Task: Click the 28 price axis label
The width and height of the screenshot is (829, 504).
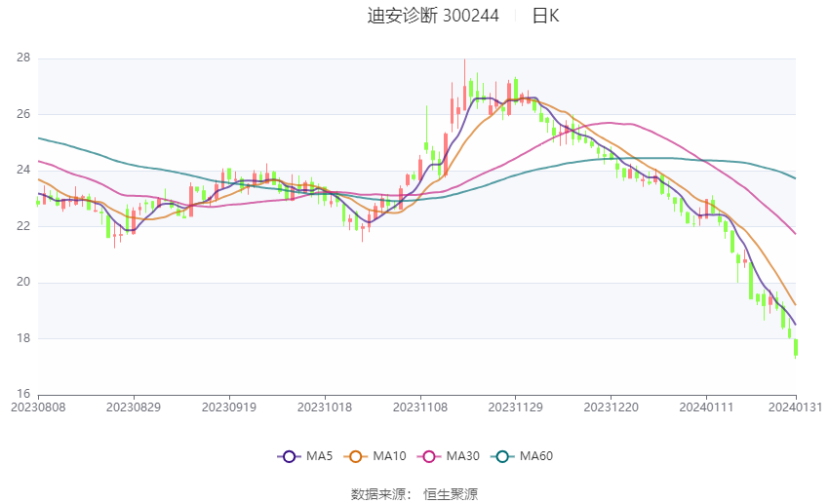Action: pos(23,58)
